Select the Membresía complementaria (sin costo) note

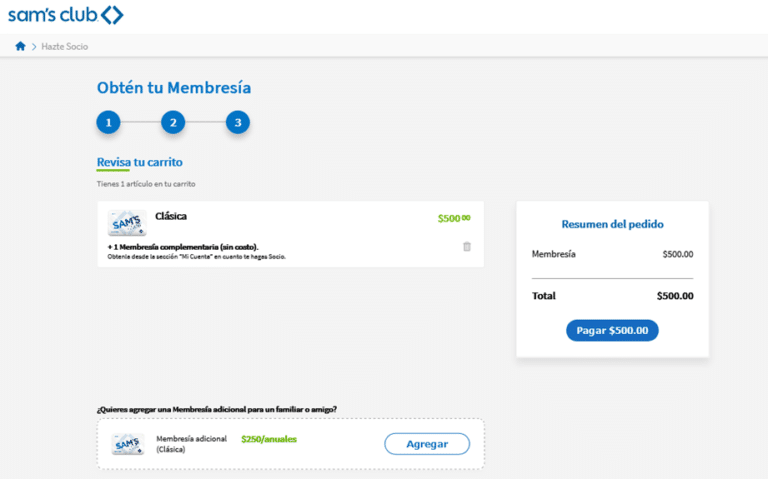click(183, 247)
